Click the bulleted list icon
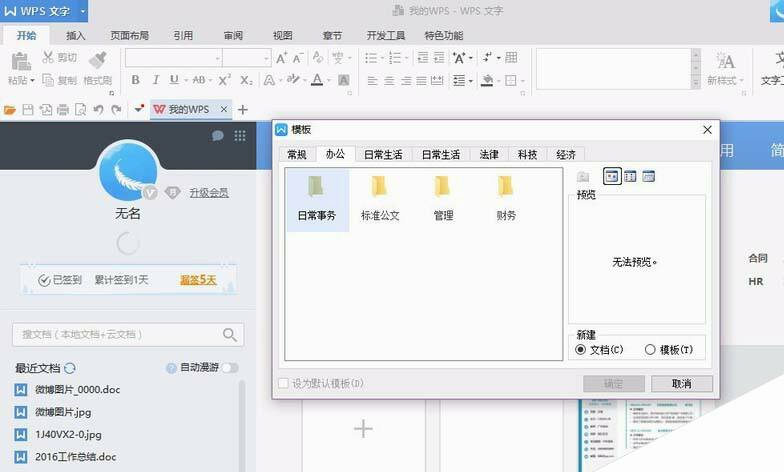This screenshot has width=784, height=472. (x=370, y=58)
